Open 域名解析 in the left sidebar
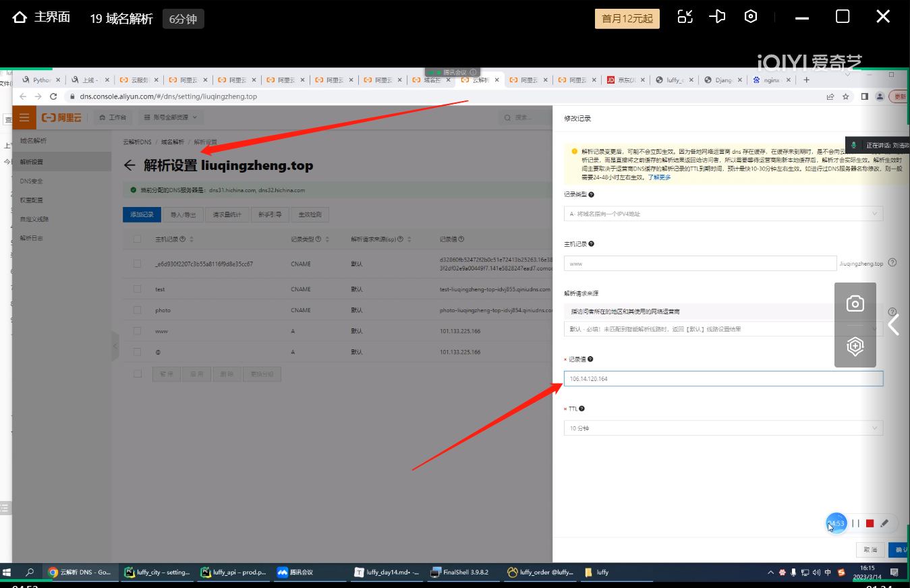The image size is (910, 588). coord(34,141)
